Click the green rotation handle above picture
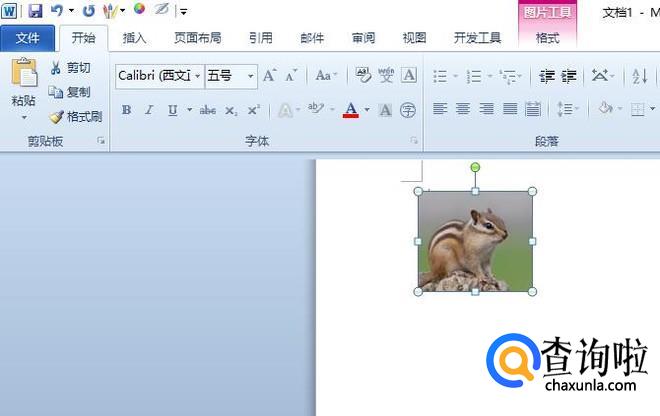Image resolution: width=660 pixels, height=416 pixels. click(475, 168)
